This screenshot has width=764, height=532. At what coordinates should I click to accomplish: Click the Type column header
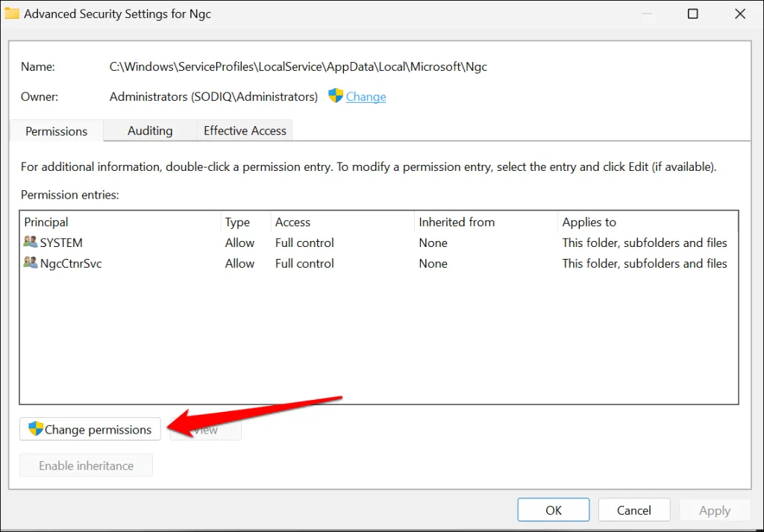237,222
